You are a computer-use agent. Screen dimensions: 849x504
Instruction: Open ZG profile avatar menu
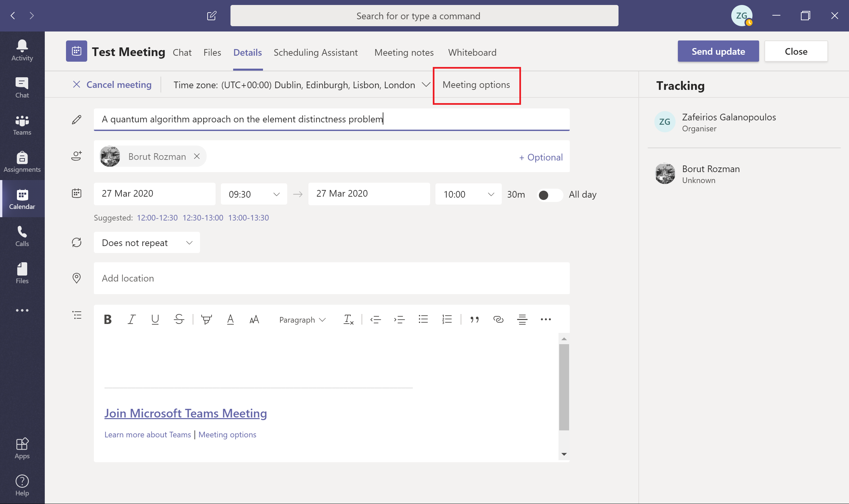point(742,16)
